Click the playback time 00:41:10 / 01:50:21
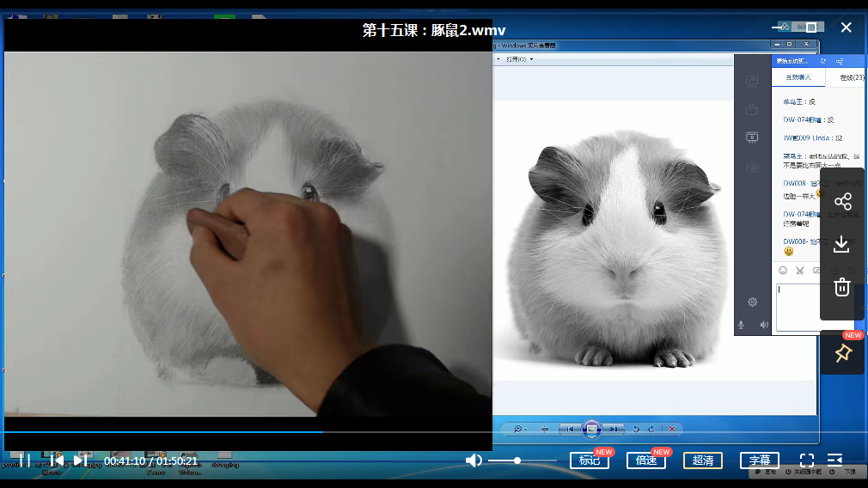 (150, 461)
